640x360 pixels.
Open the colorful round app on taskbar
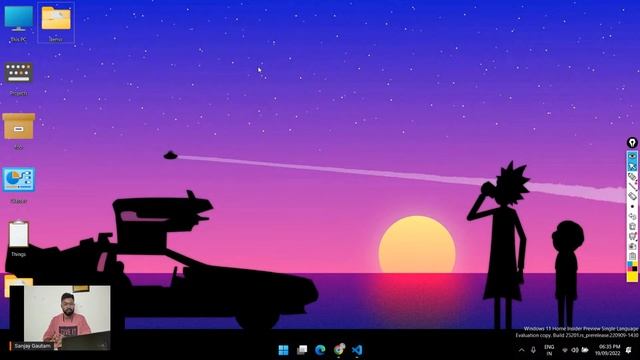[339, 349]
